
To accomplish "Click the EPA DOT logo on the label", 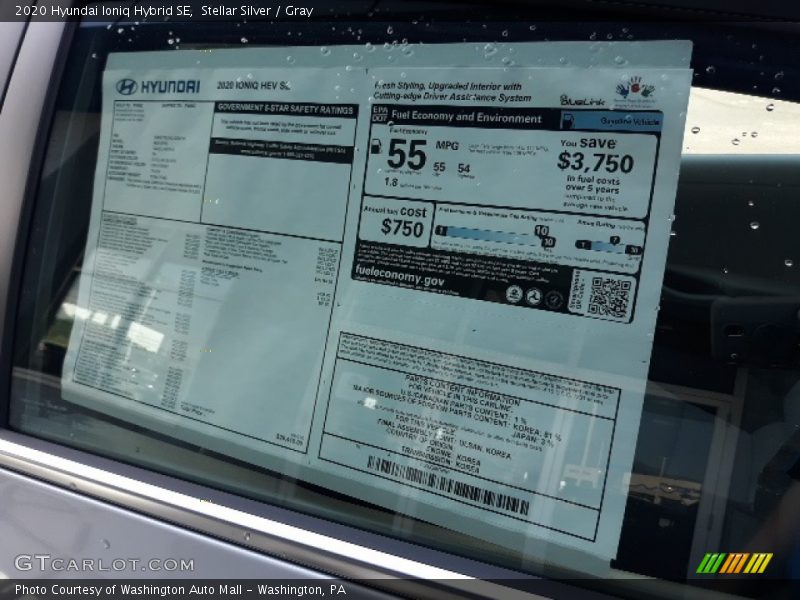I will point(379,116).
